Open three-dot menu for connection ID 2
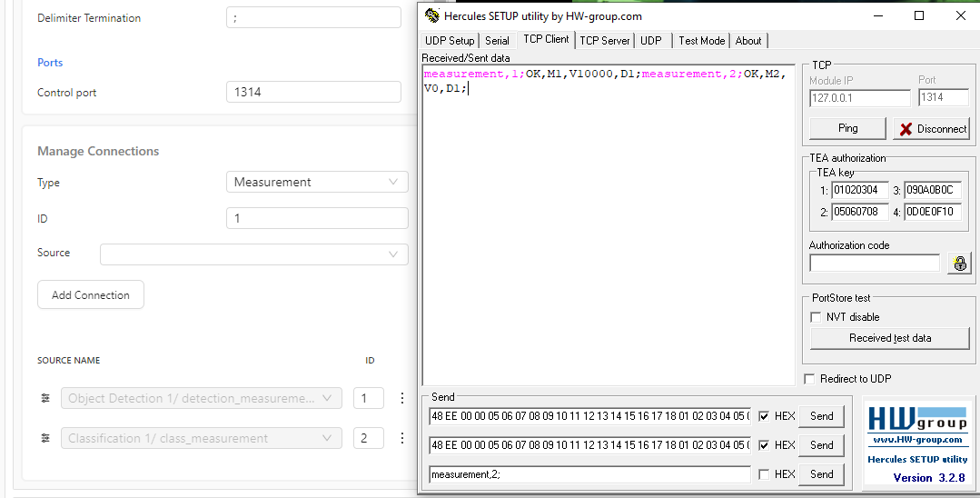This screenshot has height=498, width=980. 401,438
